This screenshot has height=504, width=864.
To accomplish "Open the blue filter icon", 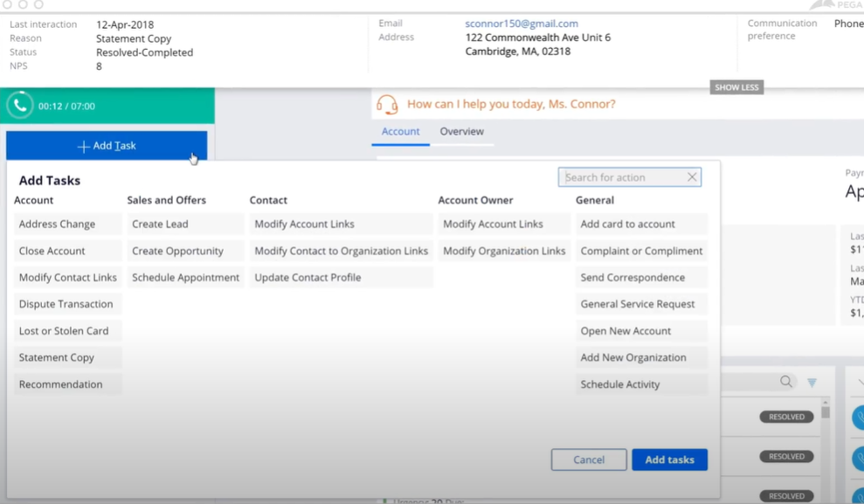I will click(x=812, y=383).
